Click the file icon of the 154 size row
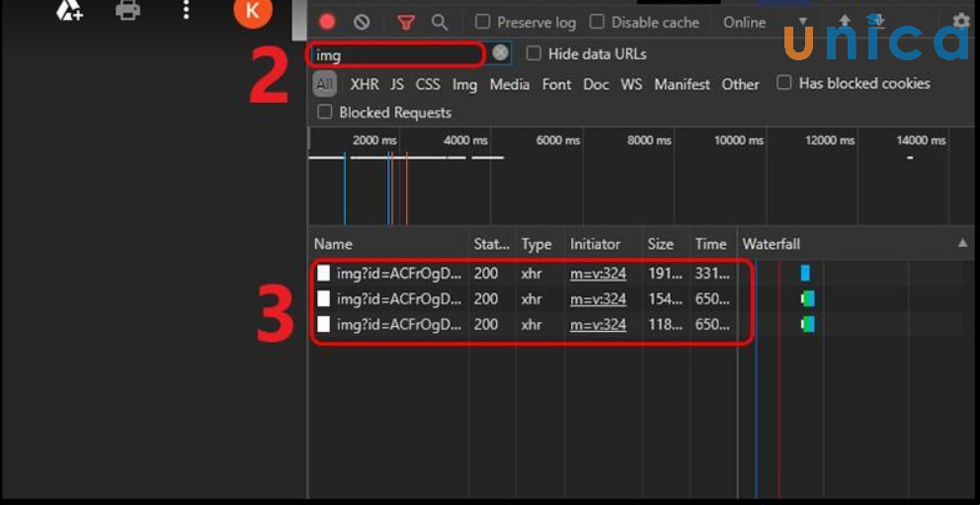This screenshot has height=505, width=980. (323, 298)
